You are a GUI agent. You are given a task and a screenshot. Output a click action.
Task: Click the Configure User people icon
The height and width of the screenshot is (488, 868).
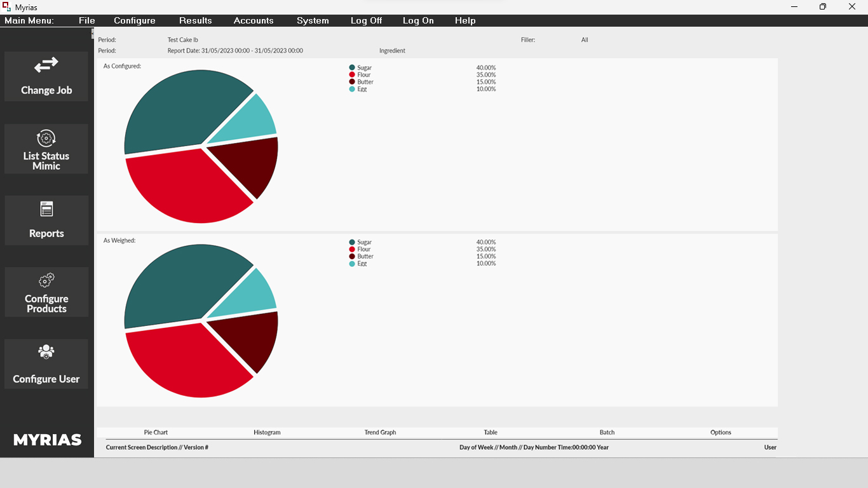point(46,351)
